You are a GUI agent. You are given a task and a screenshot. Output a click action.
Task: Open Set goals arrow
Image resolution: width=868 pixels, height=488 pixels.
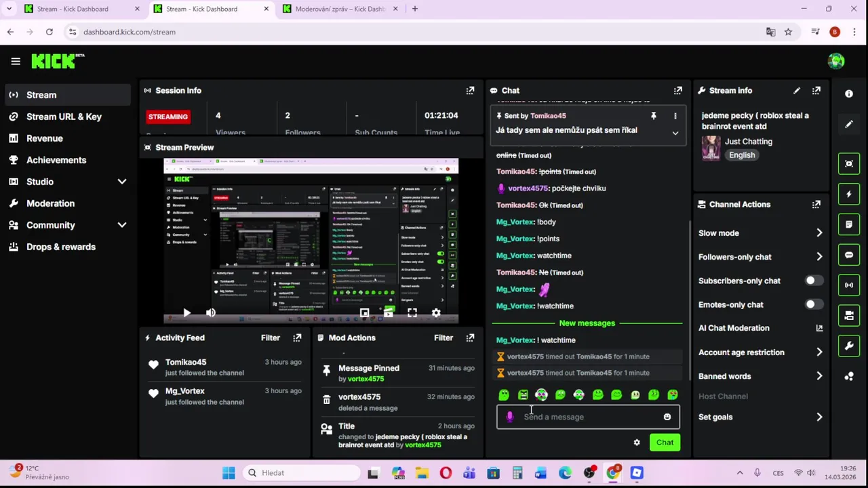pos(819,417)
